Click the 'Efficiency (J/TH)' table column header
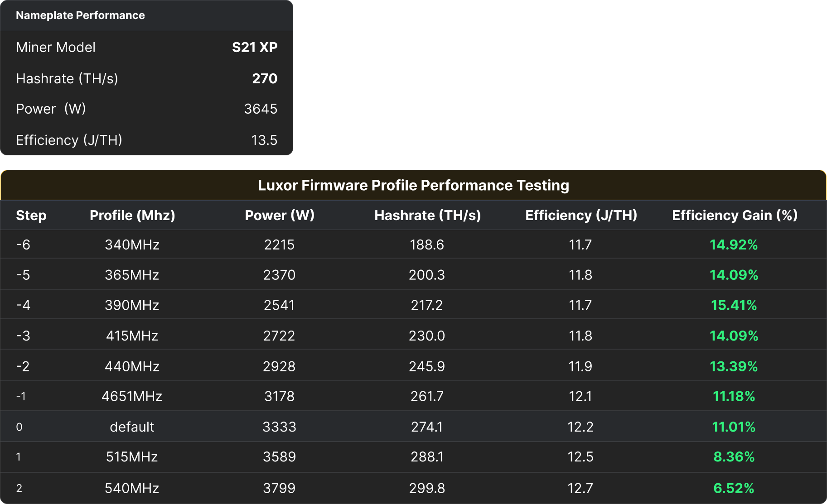The image size is (827, 504). 581,215
